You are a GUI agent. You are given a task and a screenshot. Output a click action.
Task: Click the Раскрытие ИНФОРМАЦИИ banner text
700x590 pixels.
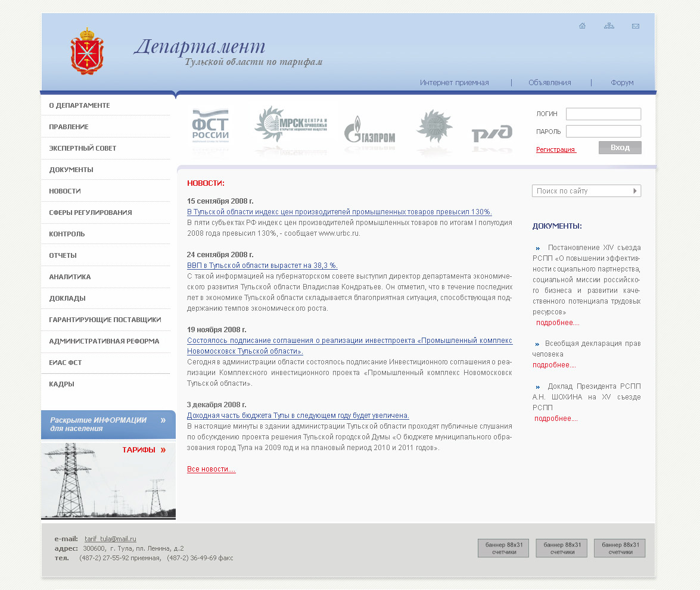(x=98, y=424)
